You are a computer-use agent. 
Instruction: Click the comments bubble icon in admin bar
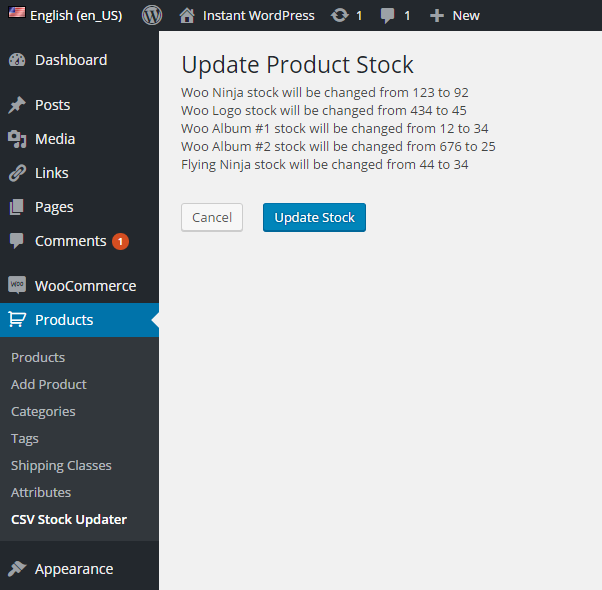click(x=388, y=15)
